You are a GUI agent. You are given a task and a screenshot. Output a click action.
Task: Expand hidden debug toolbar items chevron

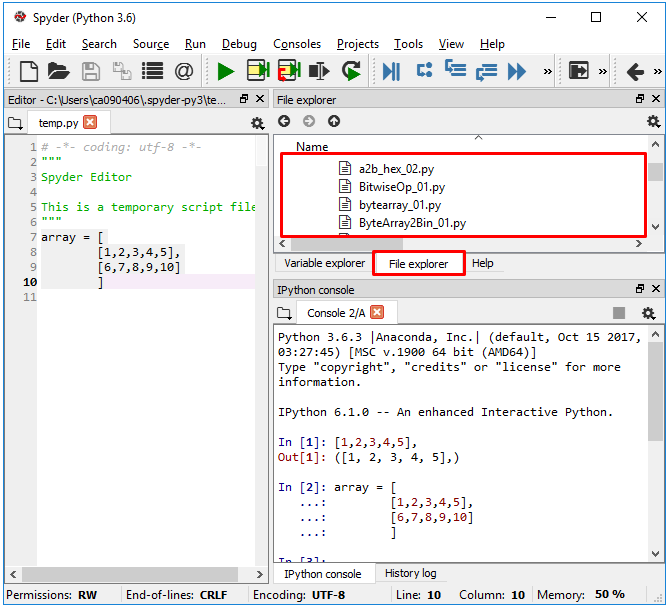click(547, 71)
